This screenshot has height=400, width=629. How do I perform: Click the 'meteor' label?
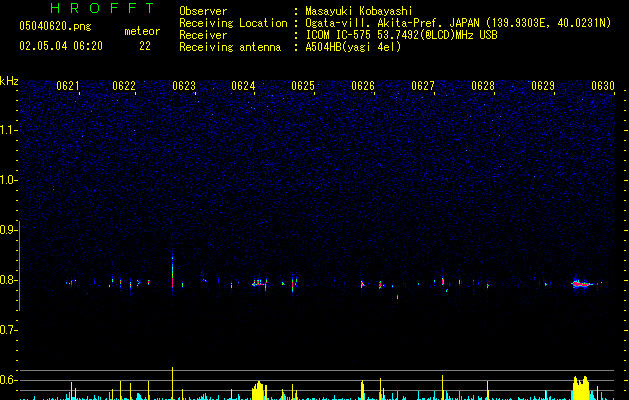click(142, 31)
